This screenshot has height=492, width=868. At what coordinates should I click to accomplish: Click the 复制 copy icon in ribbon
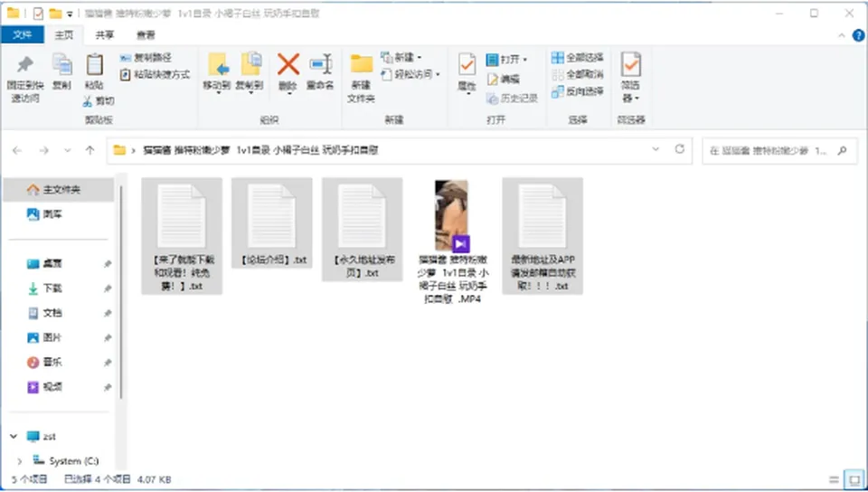coord(61,65)
